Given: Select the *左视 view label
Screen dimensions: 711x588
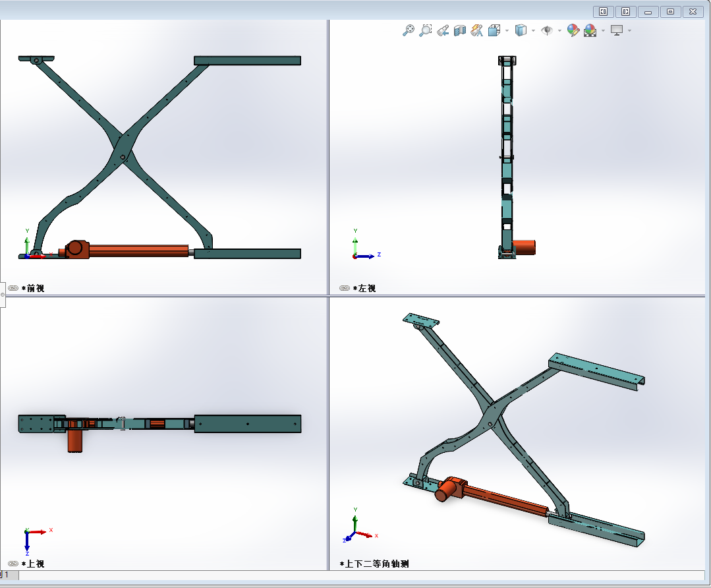Looking at the screenshot, I should (364, 288).
